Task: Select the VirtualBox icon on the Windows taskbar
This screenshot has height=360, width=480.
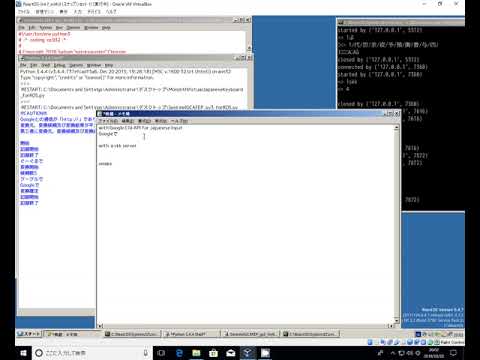Action: (248, 353)
